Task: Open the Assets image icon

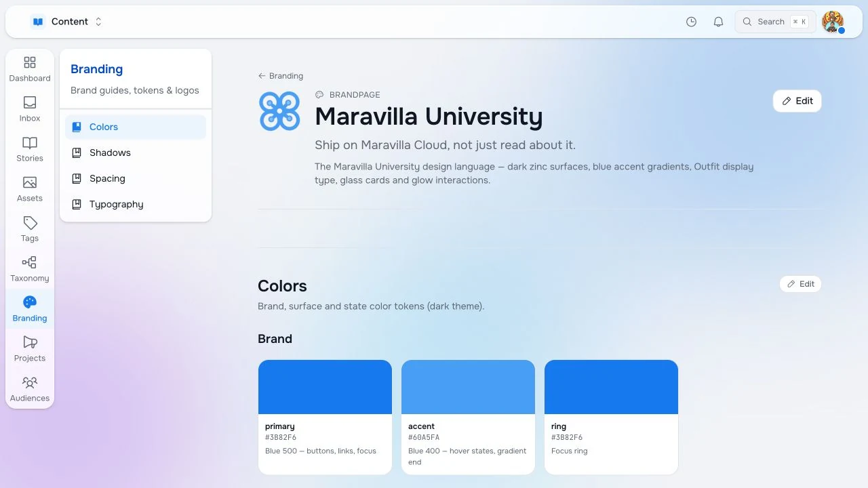Action: [x=30, y=182]
